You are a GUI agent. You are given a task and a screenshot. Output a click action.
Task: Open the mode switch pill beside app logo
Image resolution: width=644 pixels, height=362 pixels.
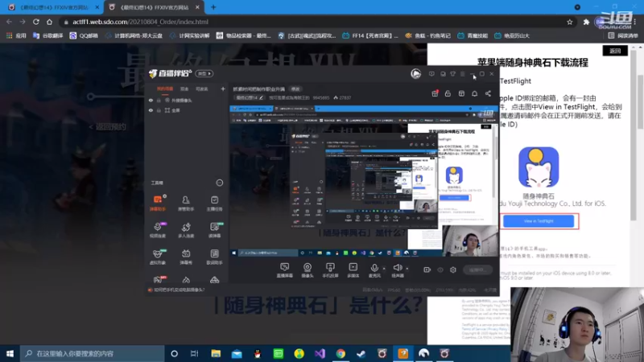pos(204,73)
